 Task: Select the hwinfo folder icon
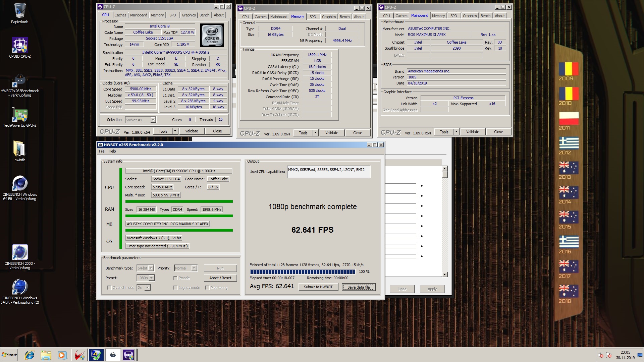tap(20, 151)
